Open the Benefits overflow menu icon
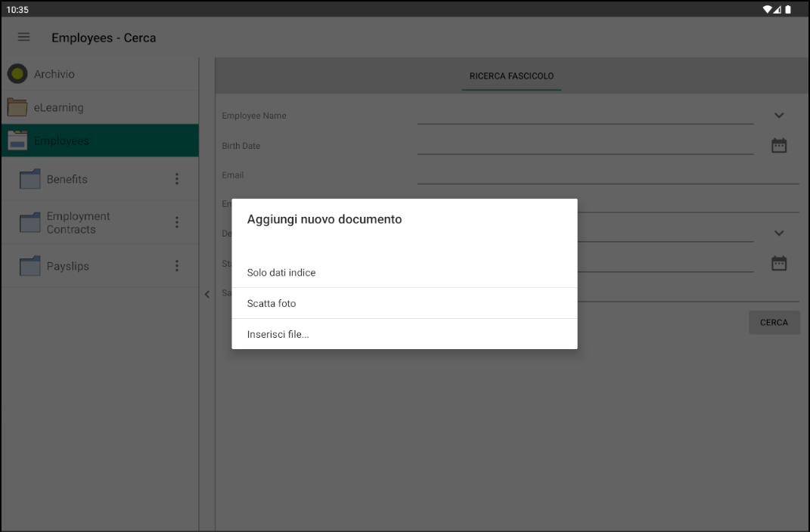The height and width of the screenshot is (532, 810). (176, 179)
